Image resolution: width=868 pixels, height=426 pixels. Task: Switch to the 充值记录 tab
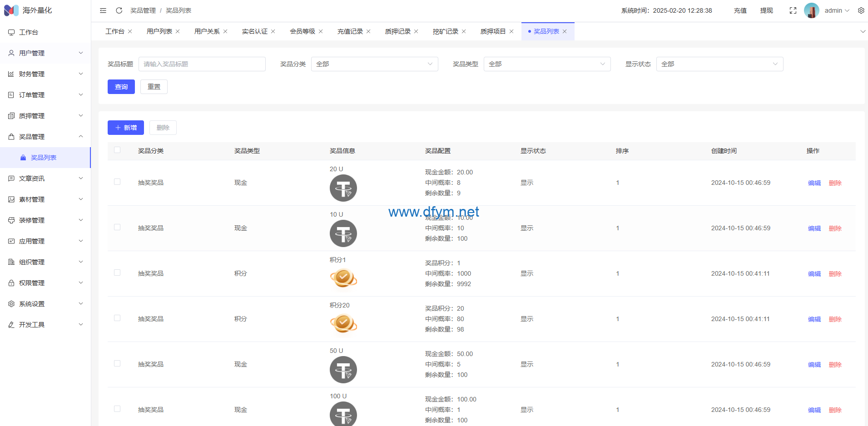(x=350, y=31)
